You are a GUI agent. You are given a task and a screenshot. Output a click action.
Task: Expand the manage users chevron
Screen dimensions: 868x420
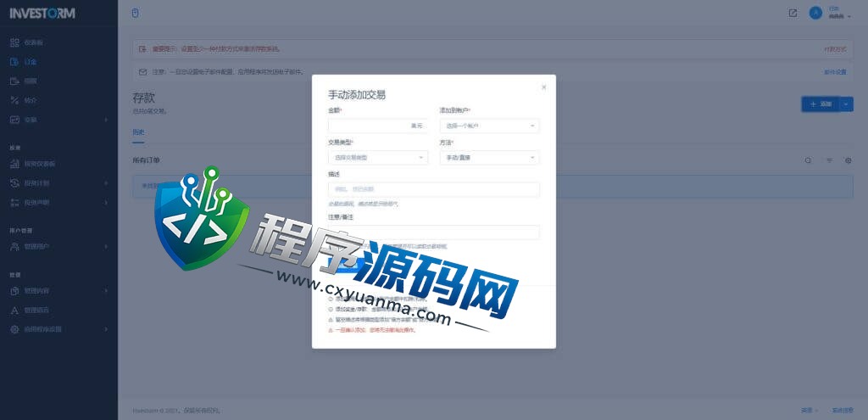(106, 246)
